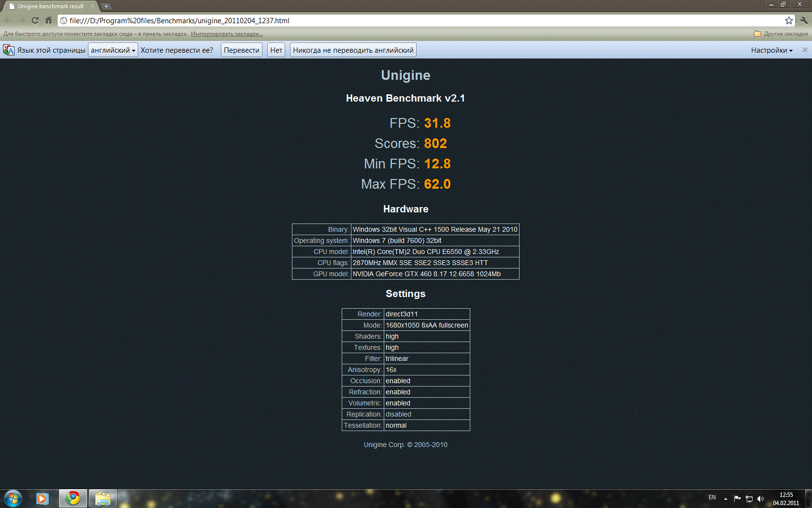Click the 'Operating system:' row label
The image size is (812, 508).
321,240
